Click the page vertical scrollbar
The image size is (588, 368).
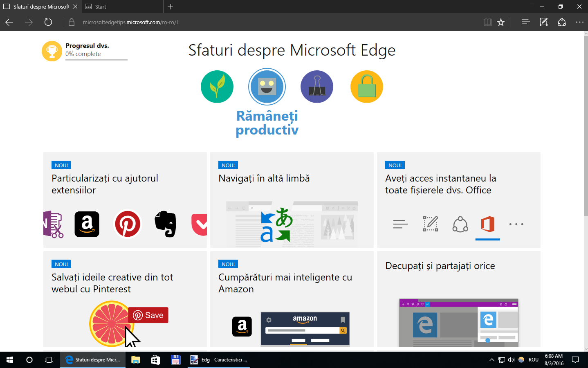(x=586, y=126)
